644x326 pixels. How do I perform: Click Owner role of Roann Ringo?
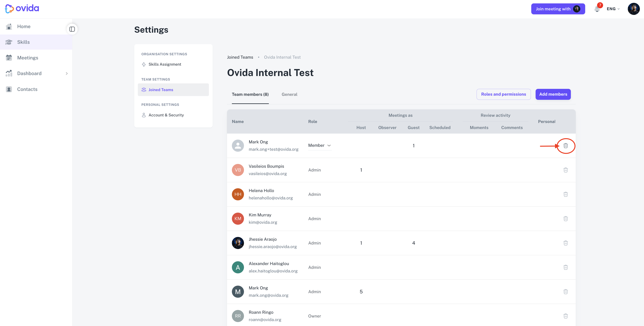314,316
